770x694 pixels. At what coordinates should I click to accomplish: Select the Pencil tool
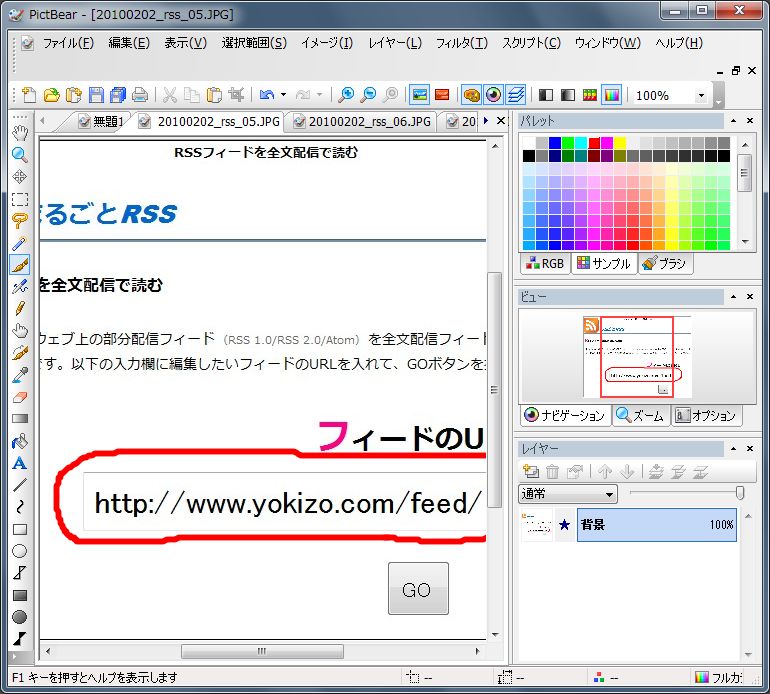tap(20, 308)
